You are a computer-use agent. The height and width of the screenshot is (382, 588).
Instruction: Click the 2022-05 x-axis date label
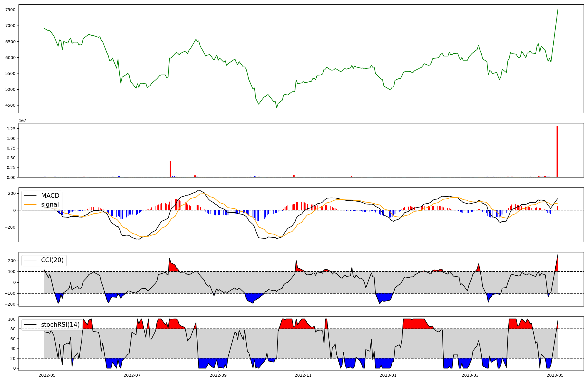47,375
